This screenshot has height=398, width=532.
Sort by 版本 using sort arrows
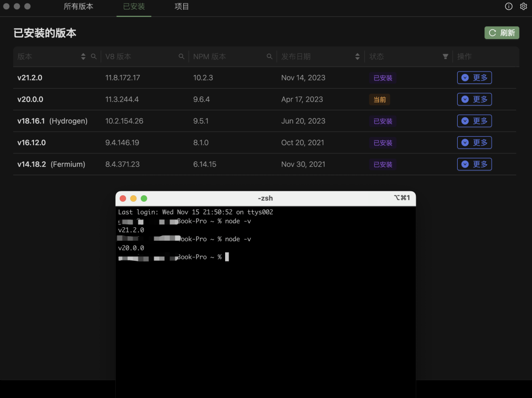click(x=83, y=57)
